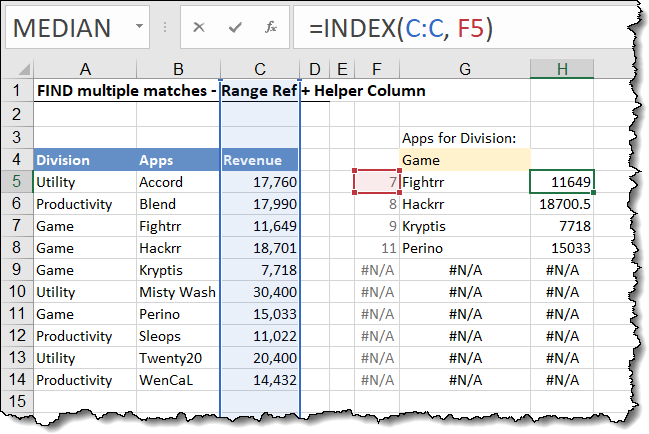Select the Game criteria cell G4

click(x=464, y=160)
